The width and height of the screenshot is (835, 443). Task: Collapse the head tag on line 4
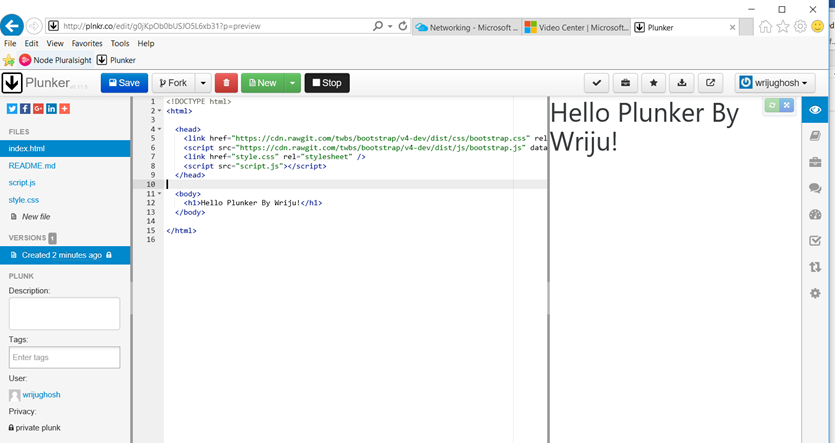coord(159,129)
